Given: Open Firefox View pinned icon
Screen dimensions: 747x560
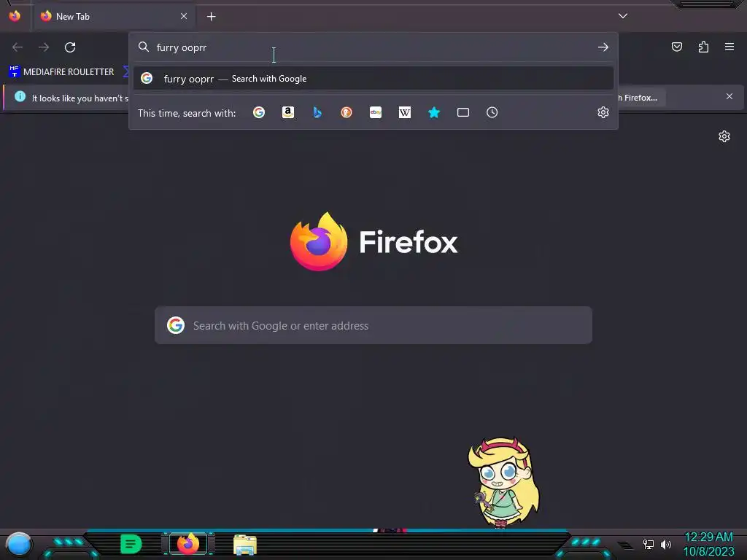Looking at the screenshot, I should tap(15, 16).
